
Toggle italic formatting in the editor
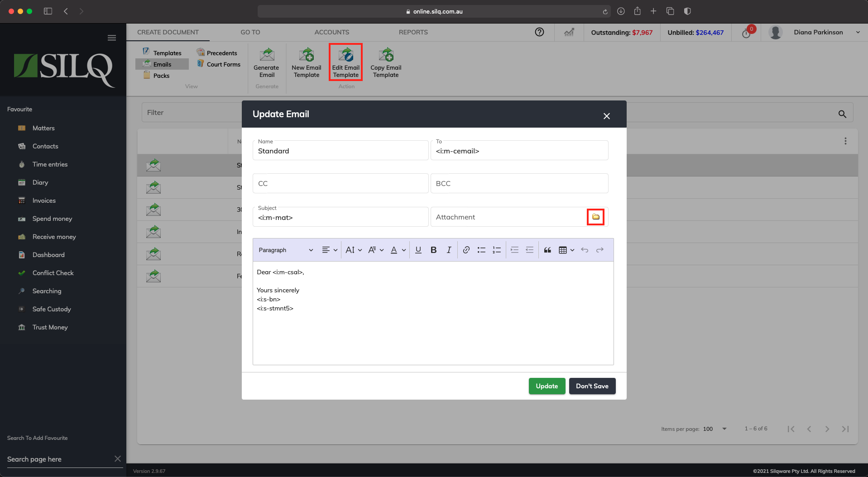point(448,249)
